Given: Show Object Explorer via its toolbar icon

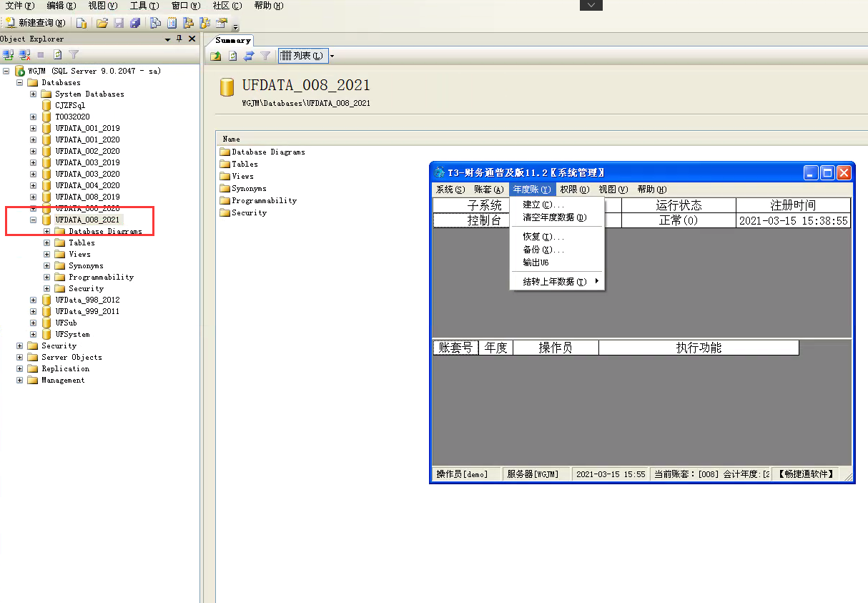Looking at the screenshot, I should coord(189,23).
